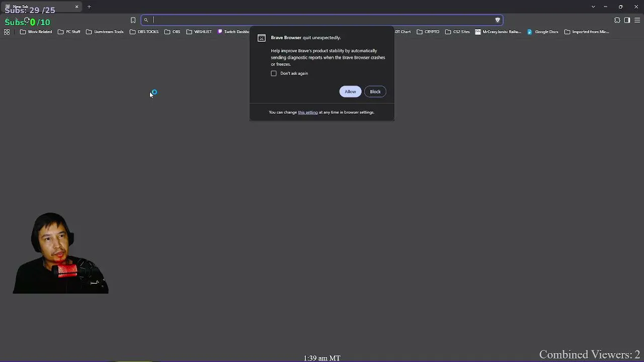The width and height of the screenshot is (644, 362).
Task: Click the Brave Shields lion icon
Action: tap(498, 20)
